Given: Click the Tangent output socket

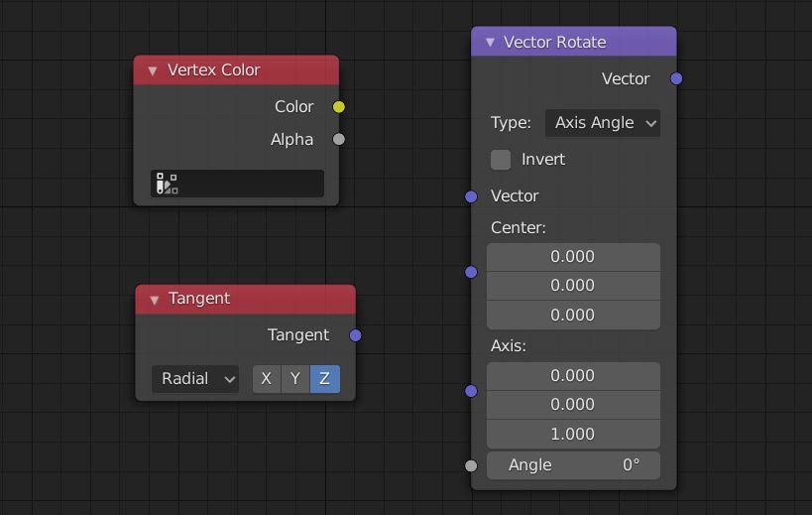Looking at the screenshot, I should point(356,335).
